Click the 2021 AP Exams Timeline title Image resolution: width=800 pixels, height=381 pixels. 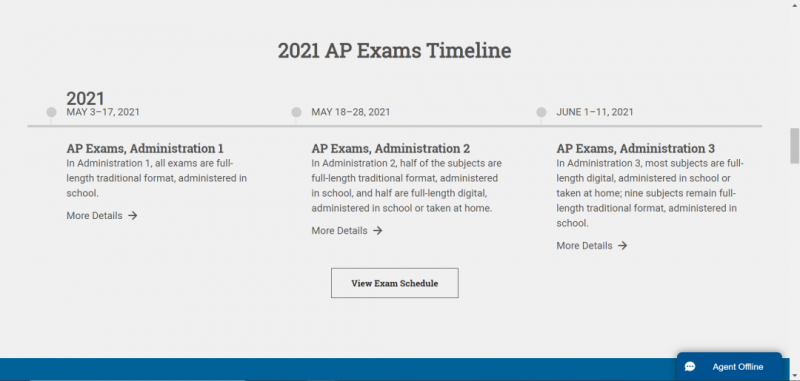point(394,50)
